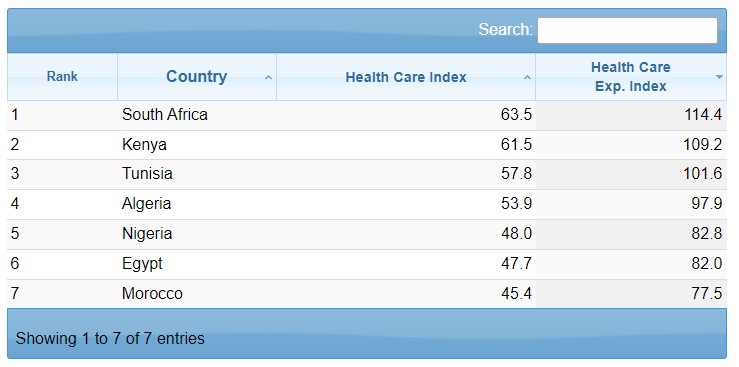Click the Health Care Index sort arrow
The width and height of the screenshot is (739, 367).
[x=527, y=77]
